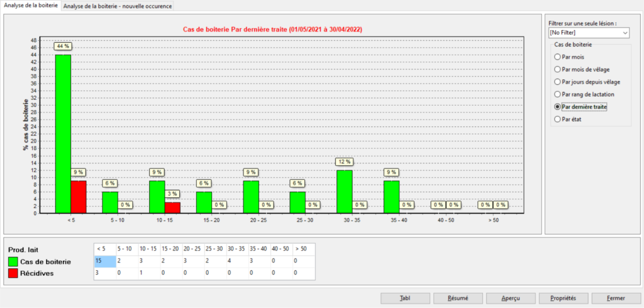Click the '30 - 35' column header in table

[x=236, y=250]
